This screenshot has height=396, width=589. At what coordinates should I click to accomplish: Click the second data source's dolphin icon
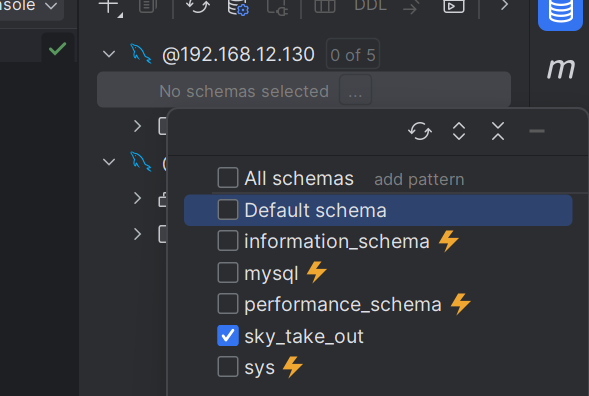point(140,162)
